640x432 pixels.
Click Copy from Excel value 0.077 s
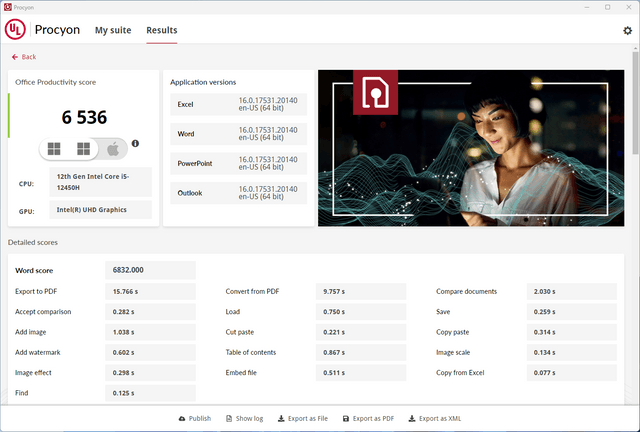pyautogui.click(x=571, y=373)
